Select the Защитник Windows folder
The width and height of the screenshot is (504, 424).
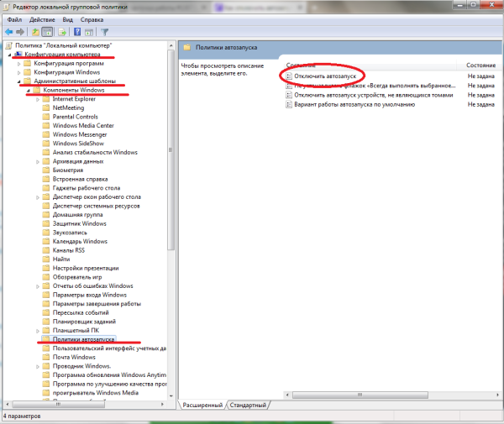[x=80, y=223]
